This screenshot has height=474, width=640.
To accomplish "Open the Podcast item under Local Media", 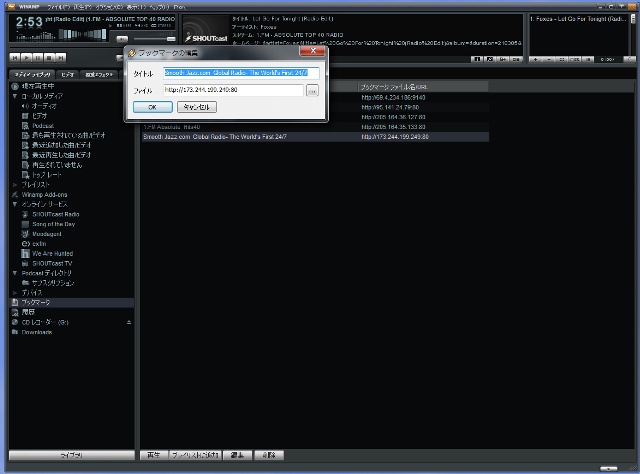I will [x=43, y=126].
